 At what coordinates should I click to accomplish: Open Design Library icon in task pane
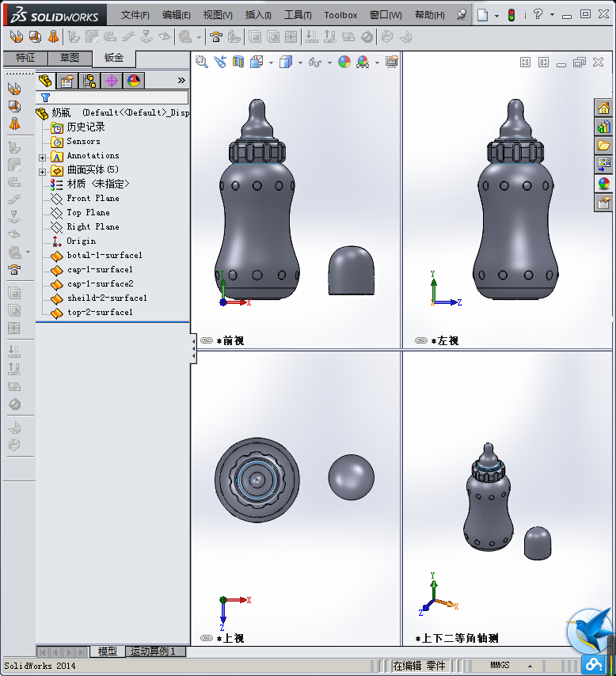(603, 127)
